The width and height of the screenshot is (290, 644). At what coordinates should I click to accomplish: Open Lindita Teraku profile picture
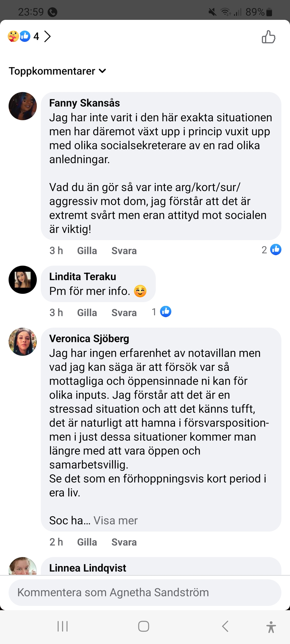23,280
